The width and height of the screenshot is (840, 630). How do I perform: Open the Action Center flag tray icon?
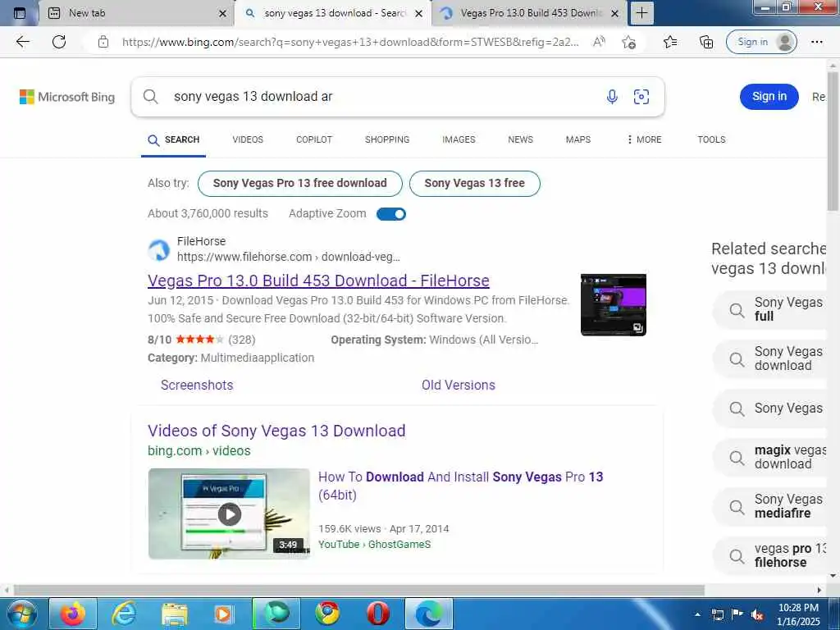click(x=737, y=614)
